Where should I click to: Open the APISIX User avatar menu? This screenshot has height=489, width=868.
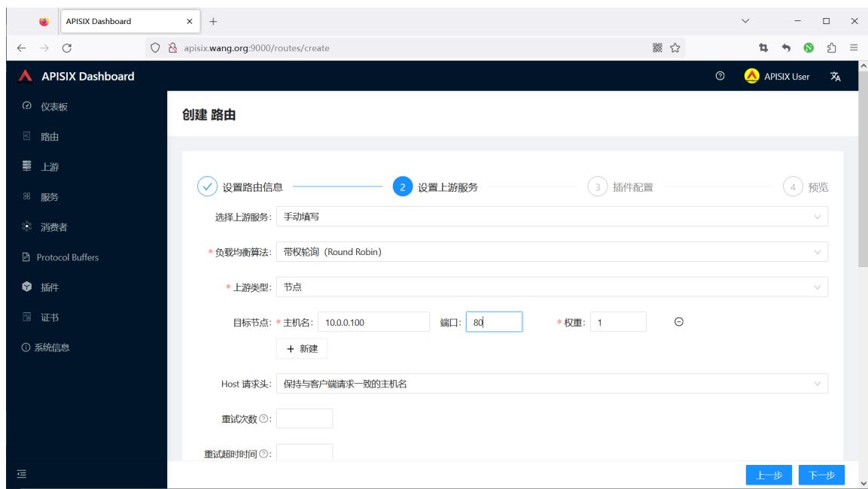point(777,76)
